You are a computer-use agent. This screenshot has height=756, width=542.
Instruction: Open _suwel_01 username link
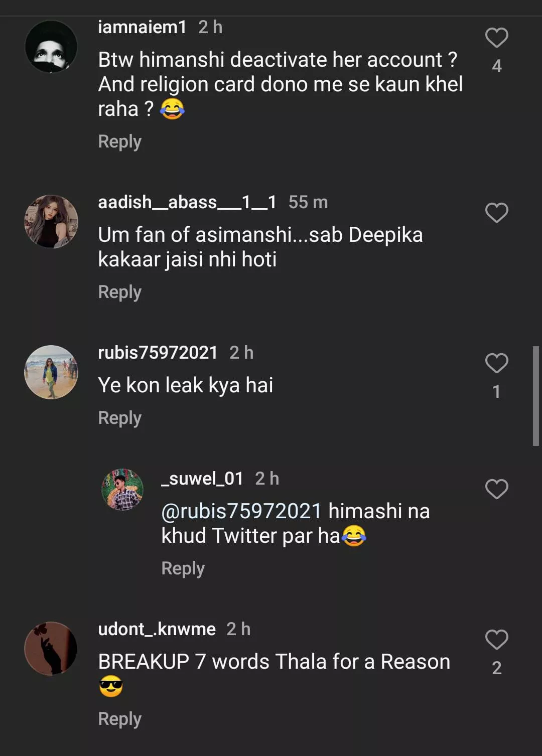click(x=202, y=479)
